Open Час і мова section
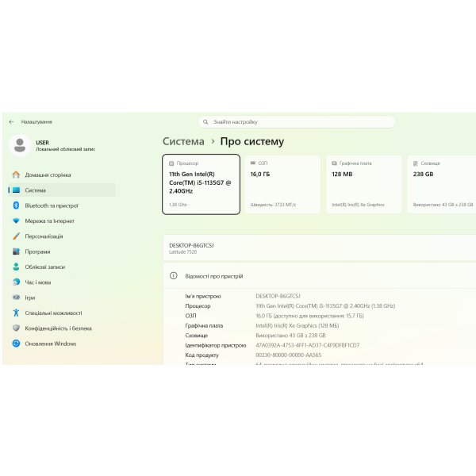The height and width of the screenshot is (476, 476). click(62, 282)
